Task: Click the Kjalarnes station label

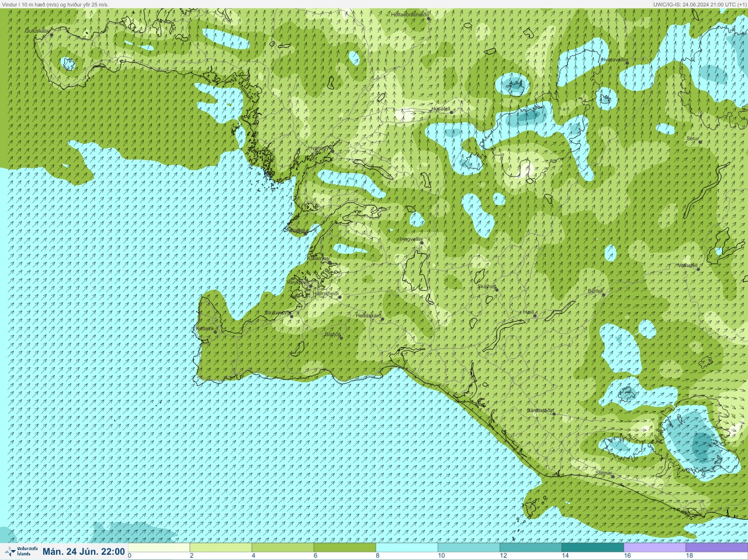Action: click(x=318, y=258)
